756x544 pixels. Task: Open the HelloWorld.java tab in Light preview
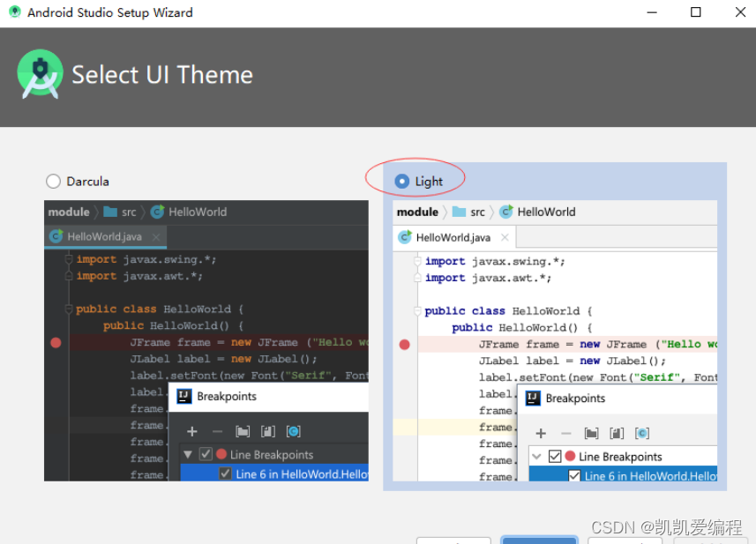[x=454, y=237]
